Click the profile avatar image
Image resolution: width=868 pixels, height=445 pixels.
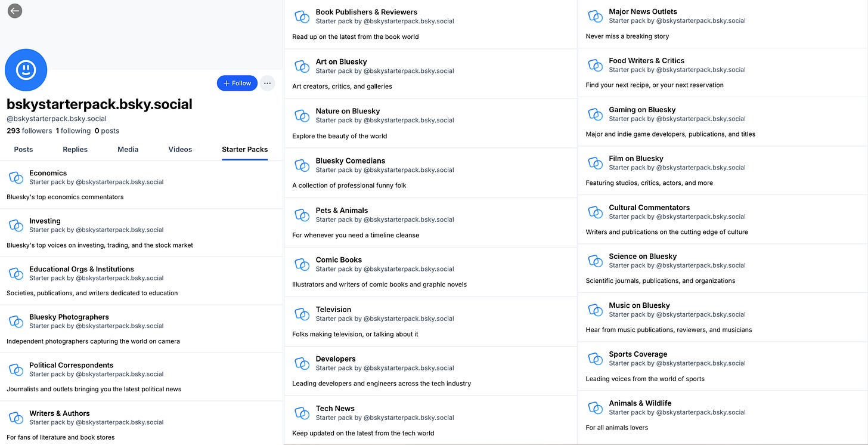tap(26, 70)
